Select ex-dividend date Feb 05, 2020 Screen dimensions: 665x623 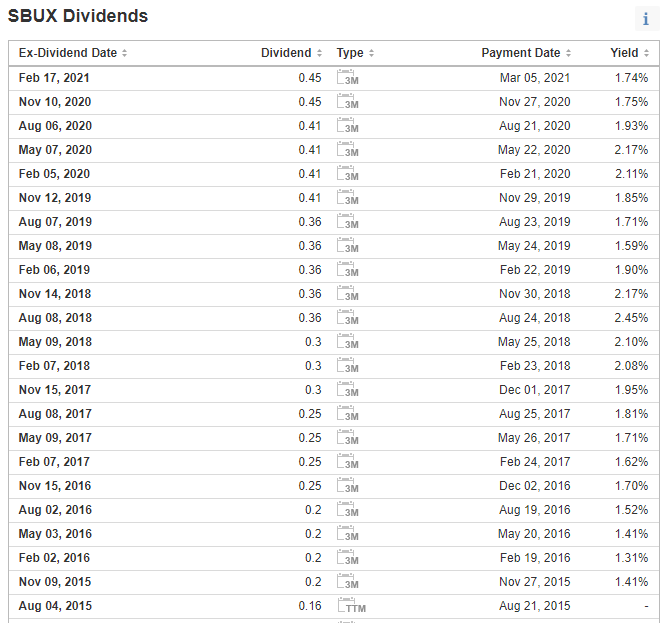(x=54, y=174)
